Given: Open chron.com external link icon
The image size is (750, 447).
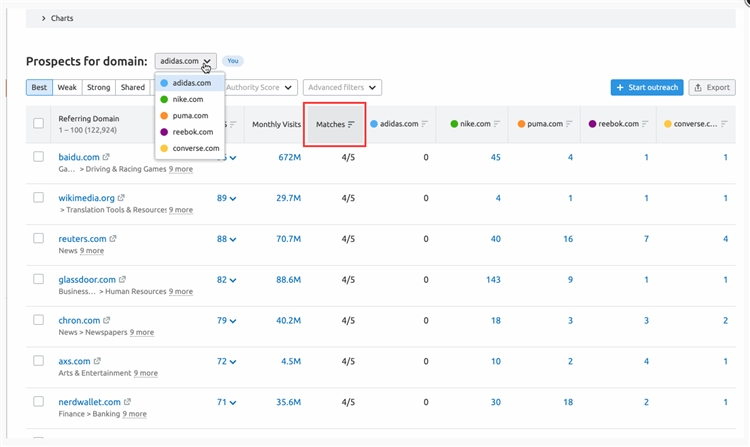Looking at the screenshot, I should coord(107,320).
